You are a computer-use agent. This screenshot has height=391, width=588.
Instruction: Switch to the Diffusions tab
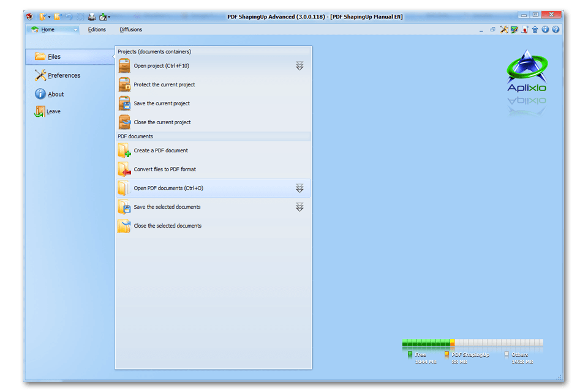tap(130, 29)
